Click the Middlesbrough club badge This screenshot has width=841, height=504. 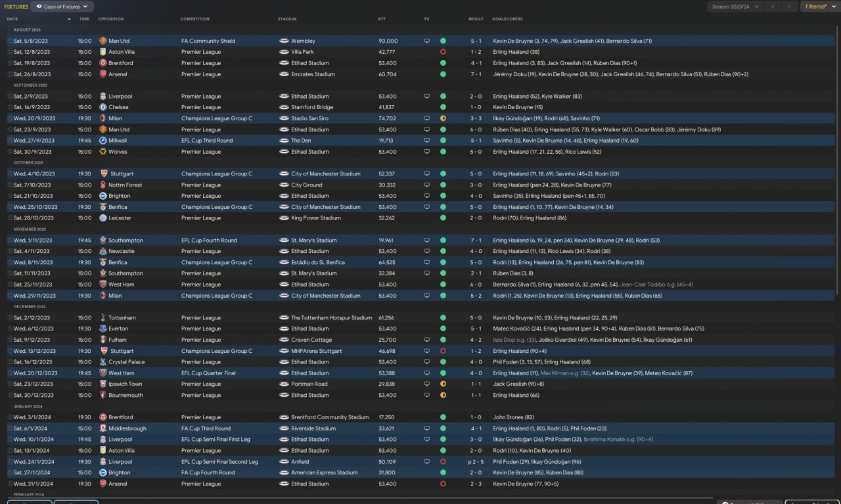[102, 428]
